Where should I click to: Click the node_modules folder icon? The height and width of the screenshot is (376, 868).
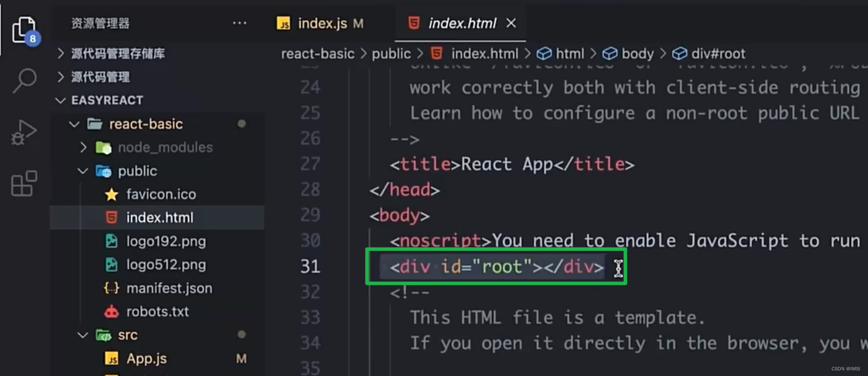click(x=103, y=147)
